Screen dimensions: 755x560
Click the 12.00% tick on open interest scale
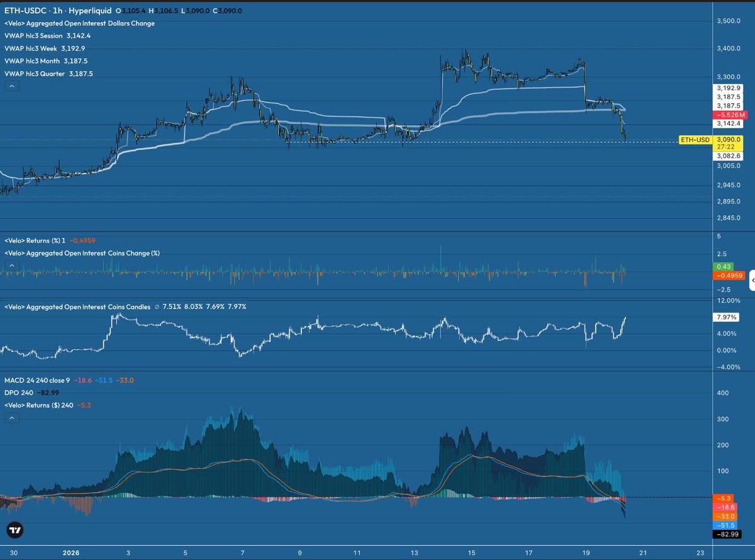coord(730,301)
